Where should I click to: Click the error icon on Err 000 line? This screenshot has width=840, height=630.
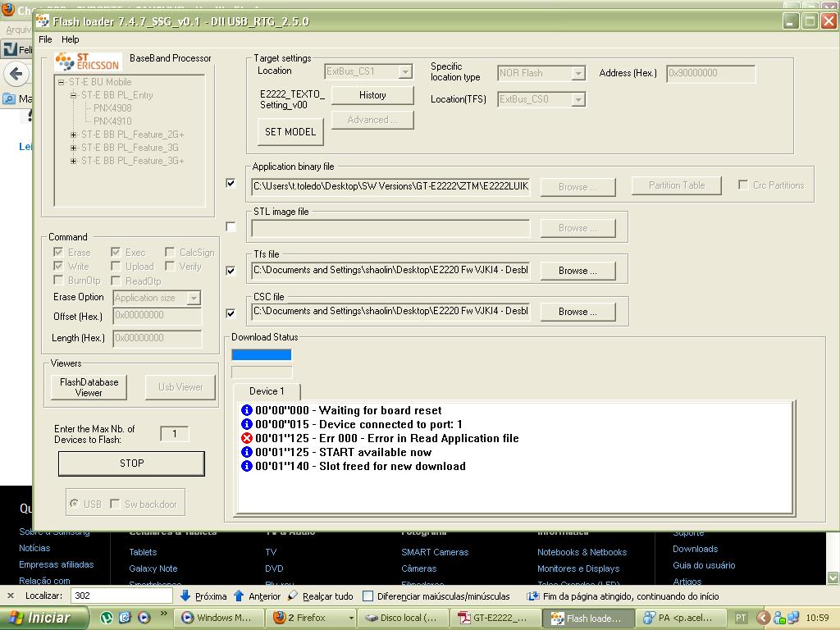pos(246,438)
